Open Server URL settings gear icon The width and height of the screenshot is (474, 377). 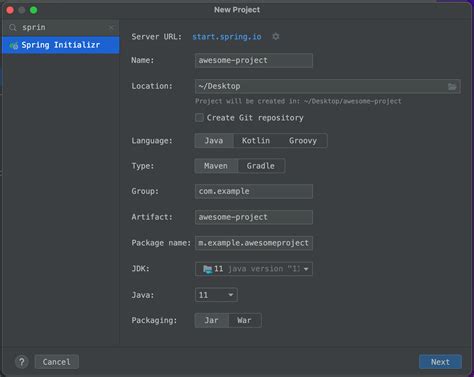tap(275, 36)
